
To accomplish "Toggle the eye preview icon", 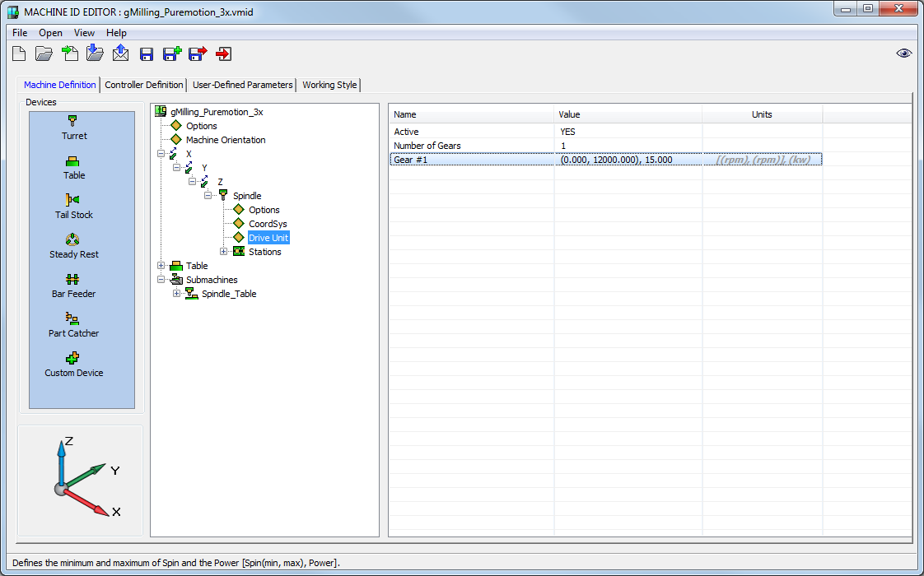I will point(903,53).
